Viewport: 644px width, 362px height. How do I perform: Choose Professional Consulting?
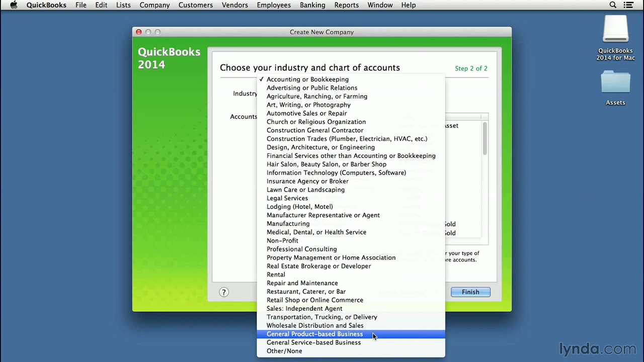point(351,249)
